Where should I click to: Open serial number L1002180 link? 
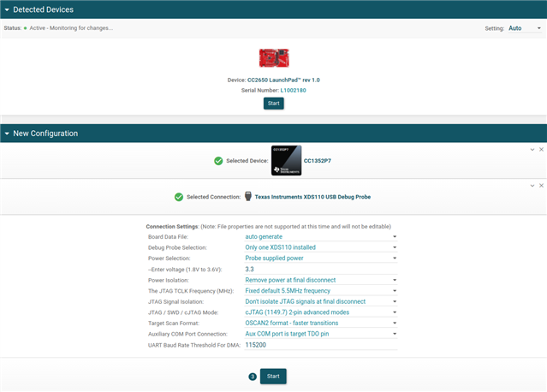pos(293,91)
